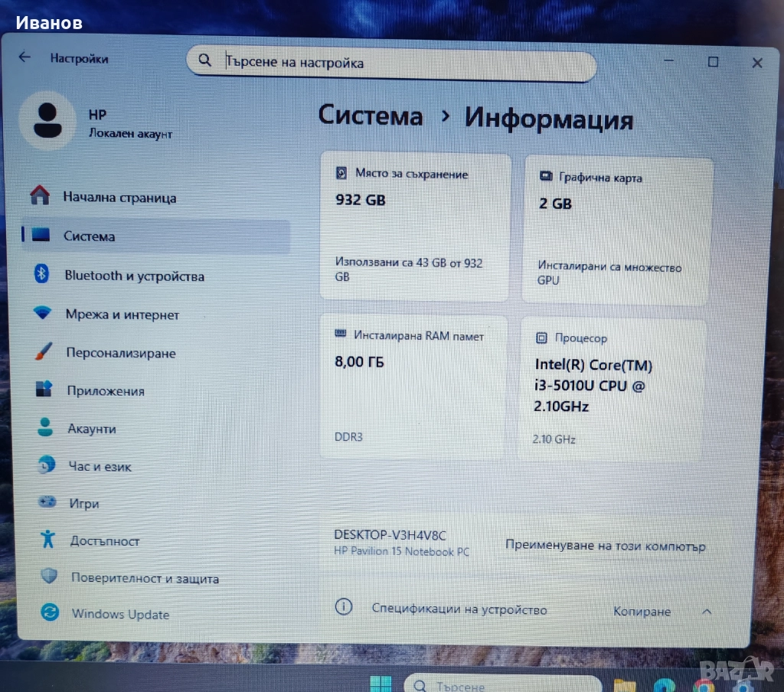The image size is (784, 692).
Task: Open Поверителност и защита section
Action: point(145,579)
